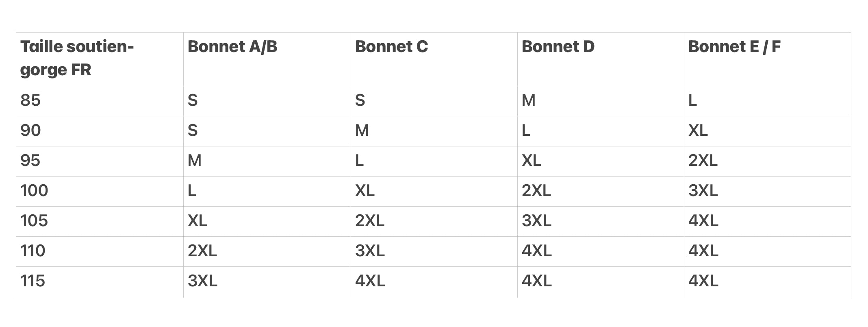The width and height of the screenshot is (868, 327).
Task: Select the M cell under Bonnet C
Action: [x=362, y=131]
